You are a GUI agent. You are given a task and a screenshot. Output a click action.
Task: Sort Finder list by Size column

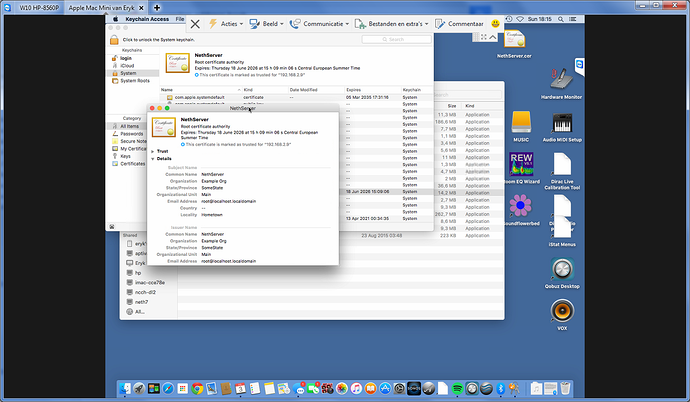pos(452,106)
